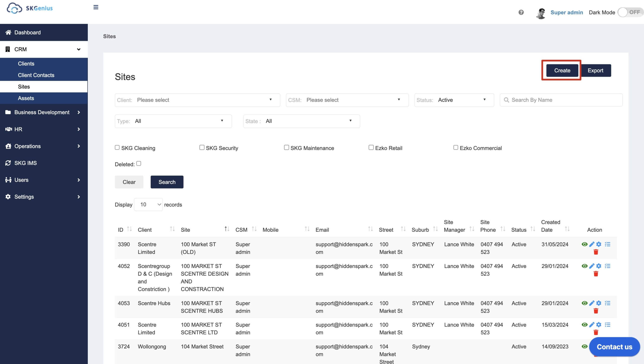Image resolution: width=644 pixels, height=364 pixels.
Task: Click the Clear filters button
Action: (129, 182)
